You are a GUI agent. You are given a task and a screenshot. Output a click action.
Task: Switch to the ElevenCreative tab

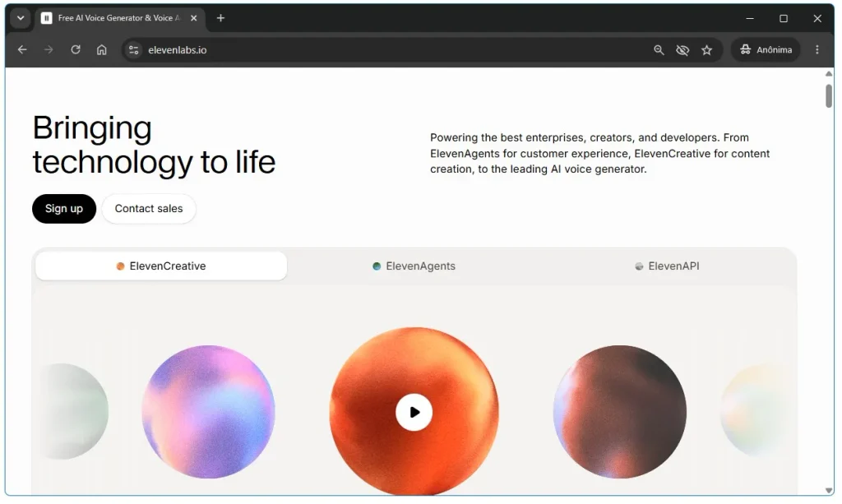pos(161,266)
